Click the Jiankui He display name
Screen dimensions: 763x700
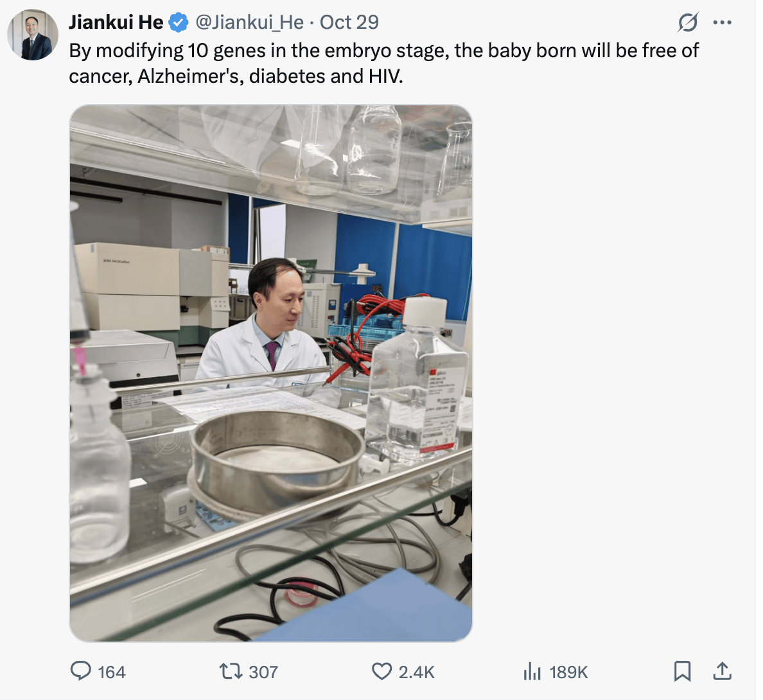click(116, 22)
